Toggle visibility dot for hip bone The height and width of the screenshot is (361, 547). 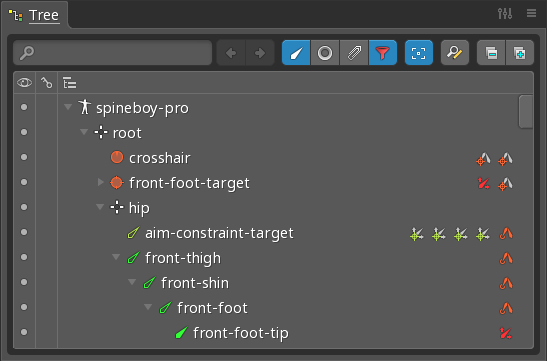[x=24, y=207]
